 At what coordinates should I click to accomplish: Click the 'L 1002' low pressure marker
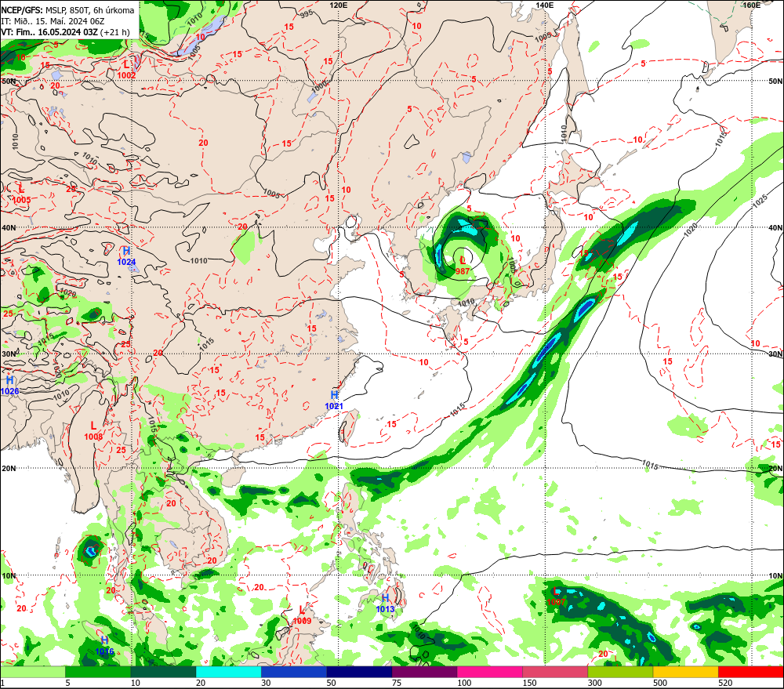coord(126,70)
